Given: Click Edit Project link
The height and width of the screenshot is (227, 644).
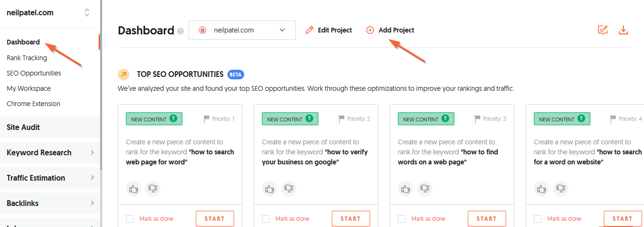Looking at the screenshot, I should [x=328, y=30].
